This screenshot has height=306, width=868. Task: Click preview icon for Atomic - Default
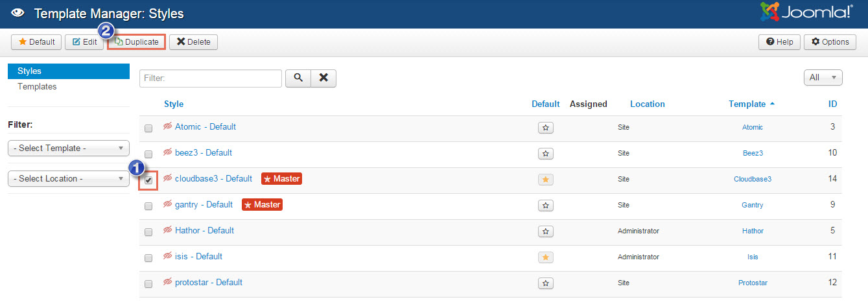[x=168, y=126]
